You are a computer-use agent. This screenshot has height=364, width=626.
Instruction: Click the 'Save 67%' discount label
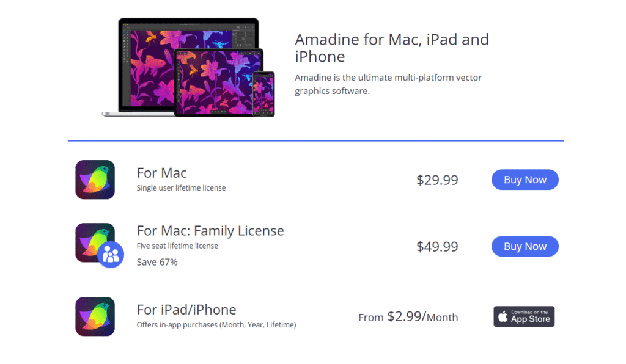(x=157, y=263)
